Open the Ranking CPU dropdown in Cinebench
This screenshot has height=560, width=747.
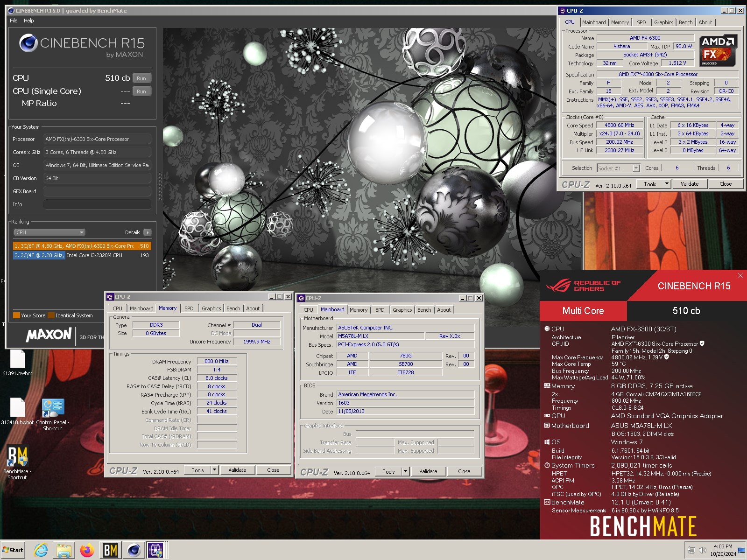tap(49, 232)
